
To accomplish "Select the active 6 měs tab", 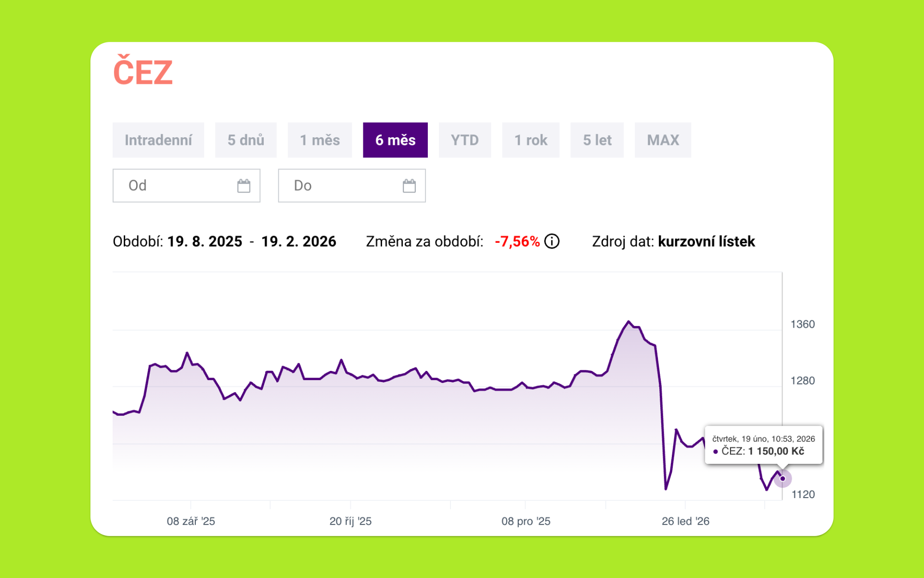I will coord(395,140).
